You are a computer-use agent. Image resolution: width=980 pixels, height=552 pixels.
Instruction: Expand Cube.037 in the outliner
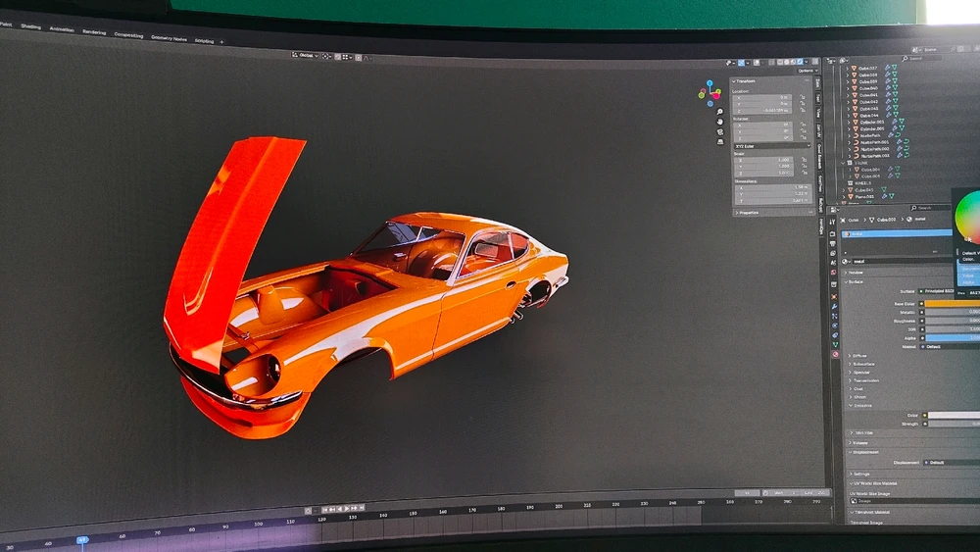pyautogui.click(x=849, y=68)
